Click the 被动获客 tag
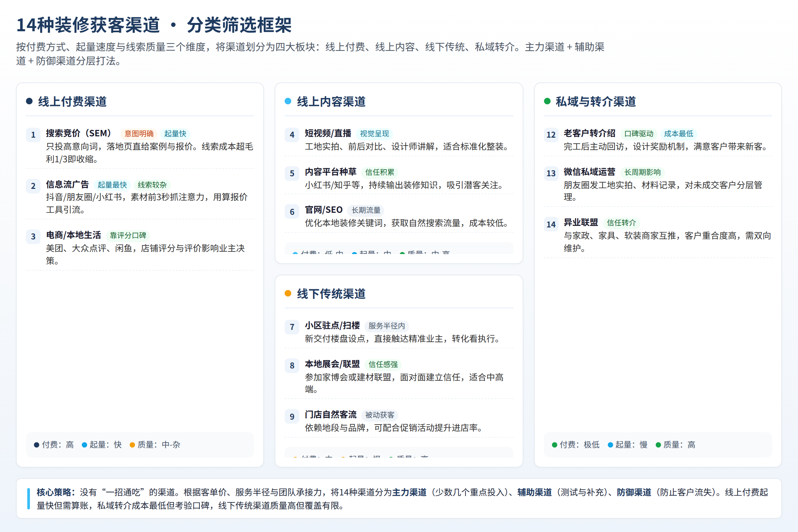 380,415
